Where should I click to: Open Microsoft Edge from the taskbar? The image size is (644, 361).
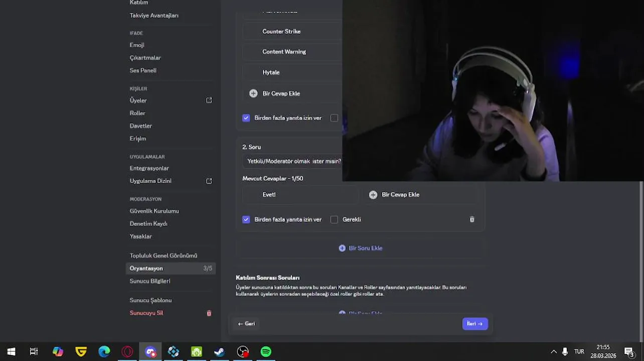pyautogui.click(x=104, y=352)
